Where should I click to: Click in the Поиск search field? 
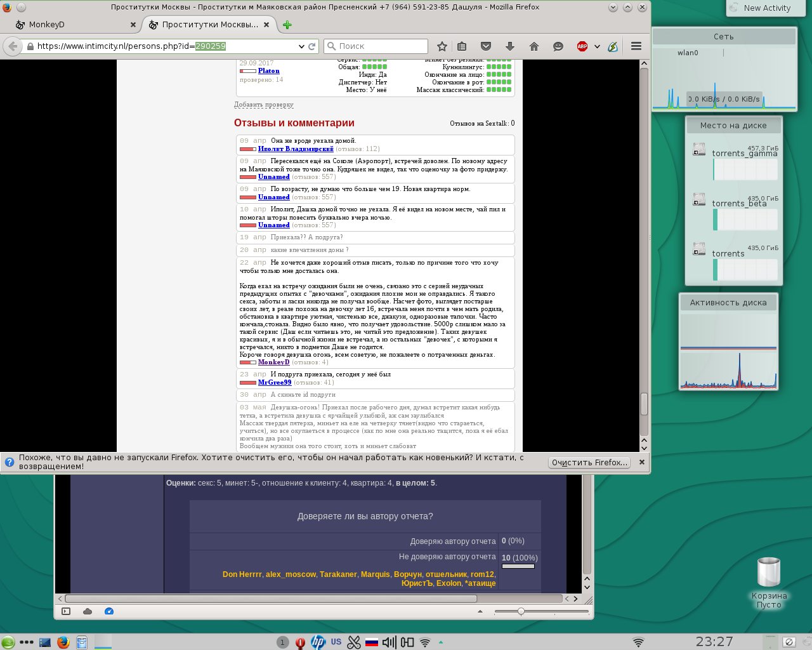[381, 46]
